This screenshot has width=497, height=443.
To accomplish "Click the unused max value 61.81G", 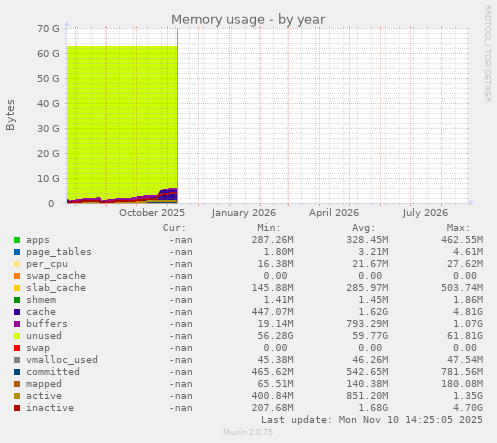I will 465,336.
